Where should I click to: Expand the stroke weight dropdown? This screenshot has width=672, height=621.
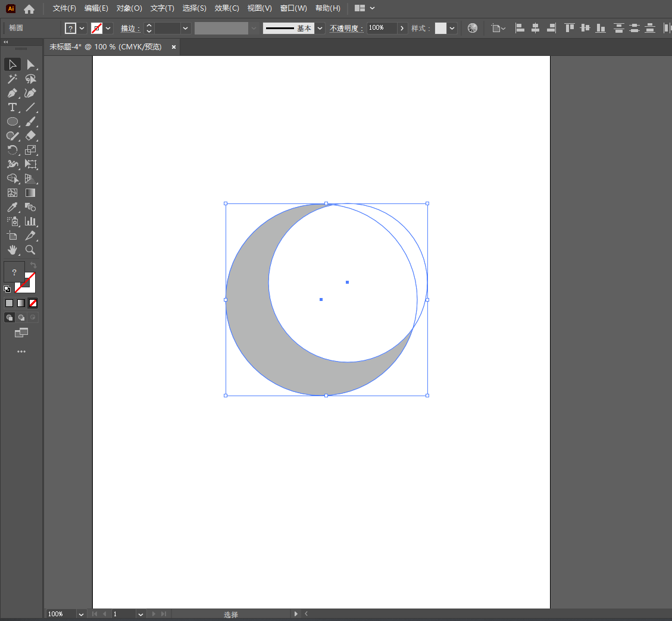tap(185, 29)
